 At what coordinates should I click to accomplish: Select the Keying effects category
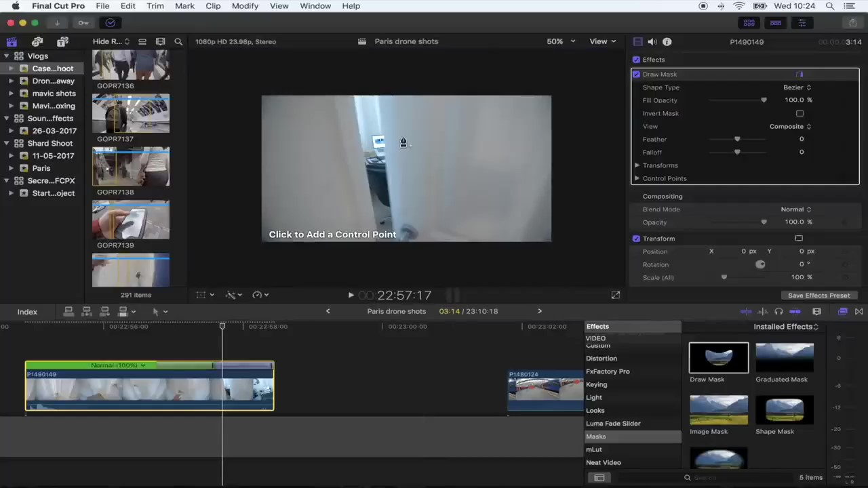pyautogui.click(x=596, y=384)
